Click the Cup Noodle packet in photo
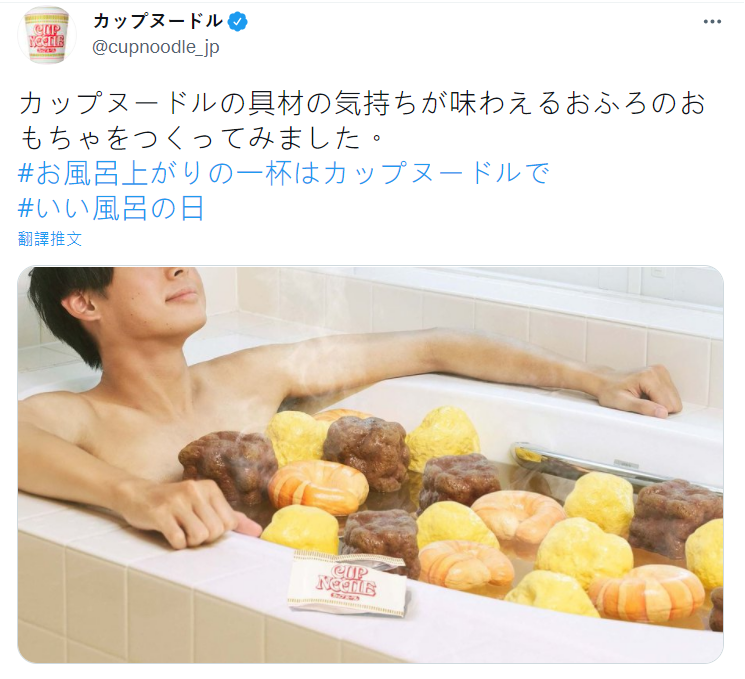 [349, 583]
